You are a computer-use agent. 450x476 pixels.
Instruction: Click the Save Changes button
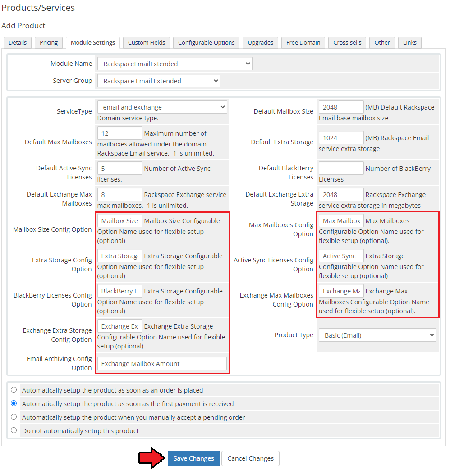(x=194, y=458)
